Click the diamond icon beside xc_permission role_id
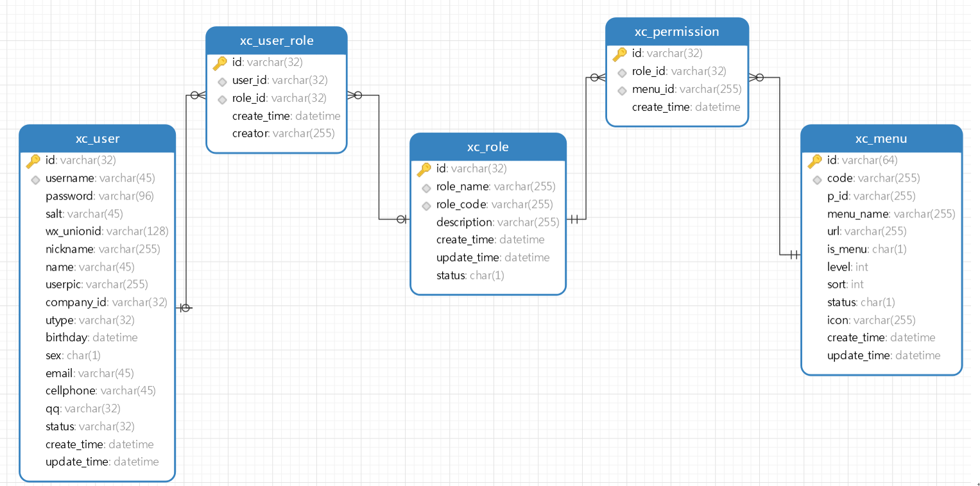Image resolution: width=980 pixels, height=486 pixels. tap(622, 72)
